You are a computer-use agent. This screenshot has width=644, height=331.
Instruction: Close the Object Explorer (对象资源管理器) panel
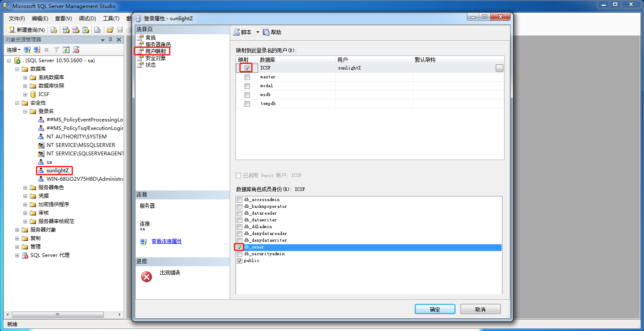119,40
